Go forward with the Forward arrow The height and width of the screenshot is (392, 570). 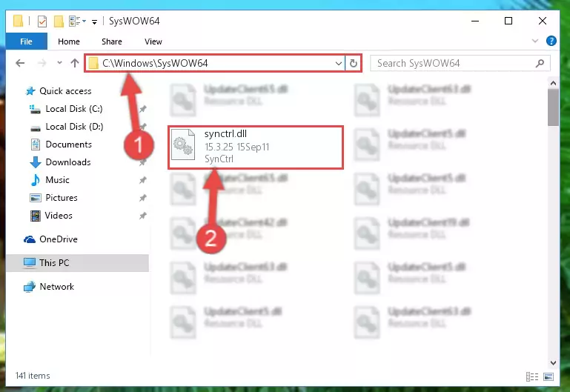click(42, 63)
